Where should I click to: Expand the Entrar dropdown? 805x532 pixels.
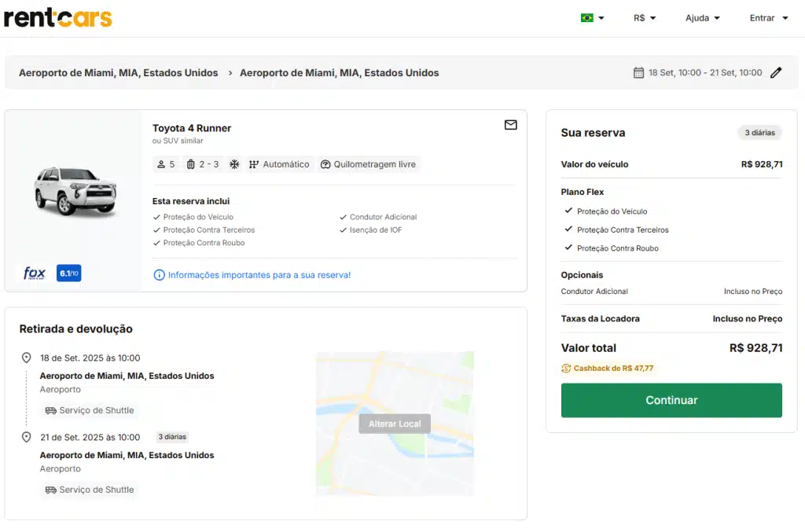pos(766,17)
